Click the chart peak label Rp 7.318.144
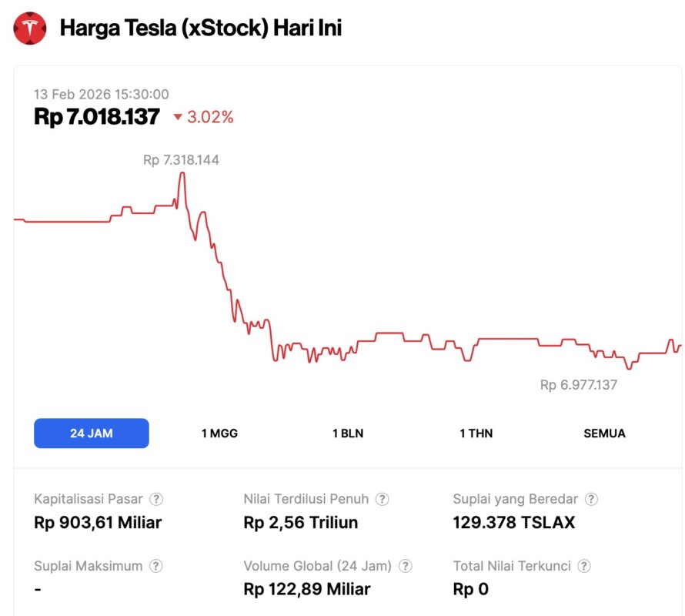 click(181, 160)
